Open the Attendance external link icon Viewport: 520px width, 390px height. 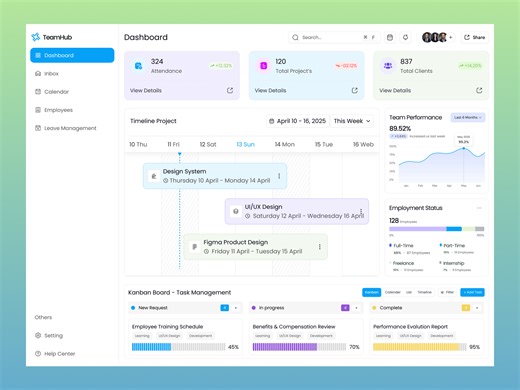click(x=230, y=90)
